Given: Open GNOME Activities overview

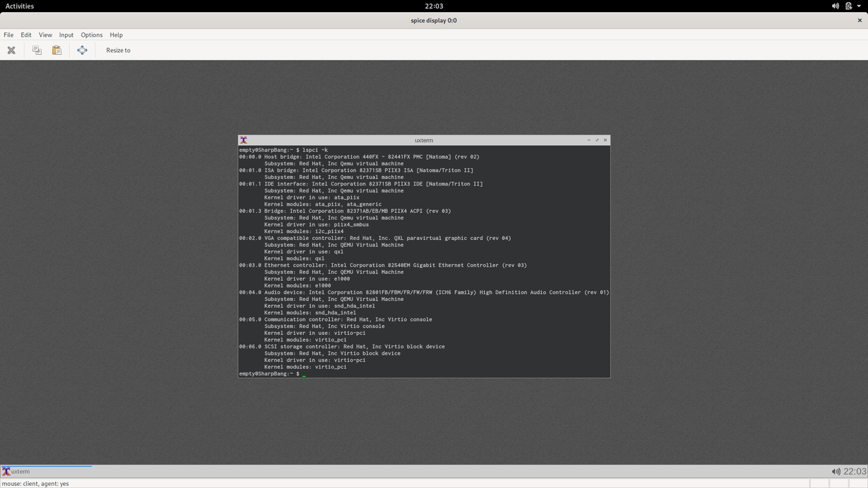Looking at the screenshot, I should pyautogui.click(x=20, y=6).
